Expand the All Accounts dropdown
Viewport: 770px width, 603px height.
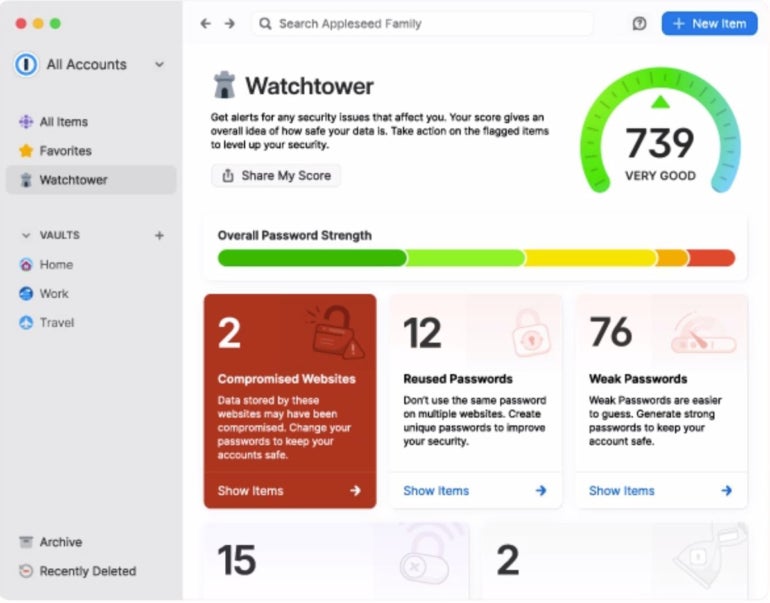click(x=159, y=65)
